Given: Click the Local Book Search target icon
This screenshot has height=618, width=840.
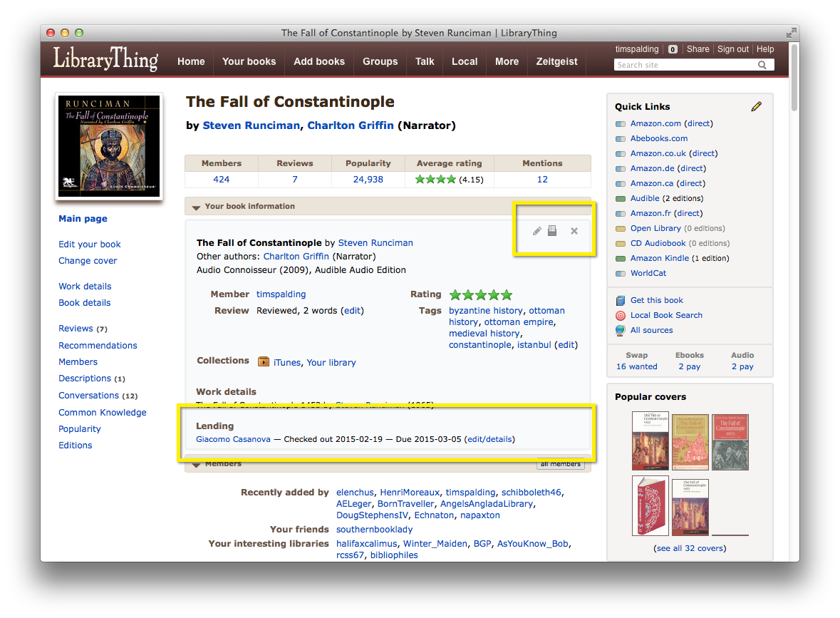Looking at the screenshot, I should click(621, 315).
